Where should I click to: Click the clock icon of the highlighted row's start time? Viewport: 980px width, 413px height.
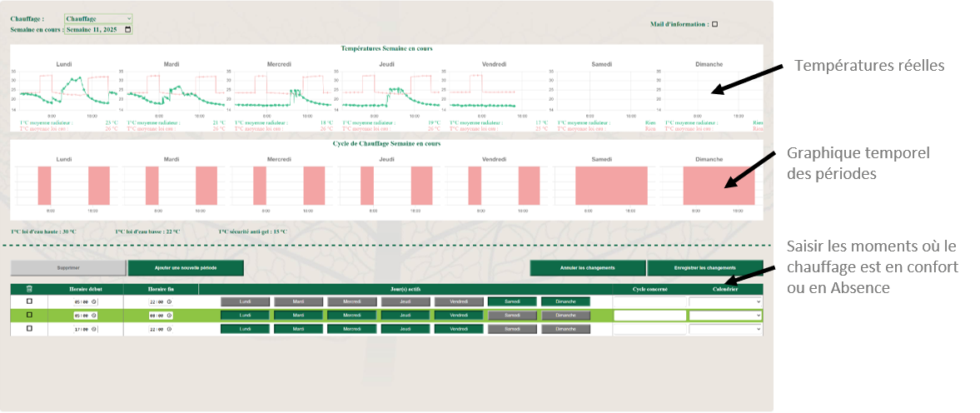(93, 316)
